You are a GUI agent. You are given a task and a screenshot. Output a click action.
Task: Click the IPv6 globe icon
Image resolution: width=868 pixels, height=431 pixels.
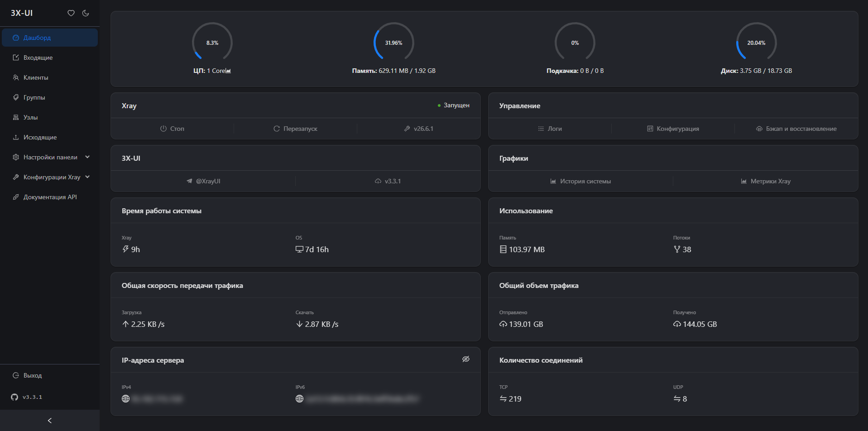click(x=299, y=399)
